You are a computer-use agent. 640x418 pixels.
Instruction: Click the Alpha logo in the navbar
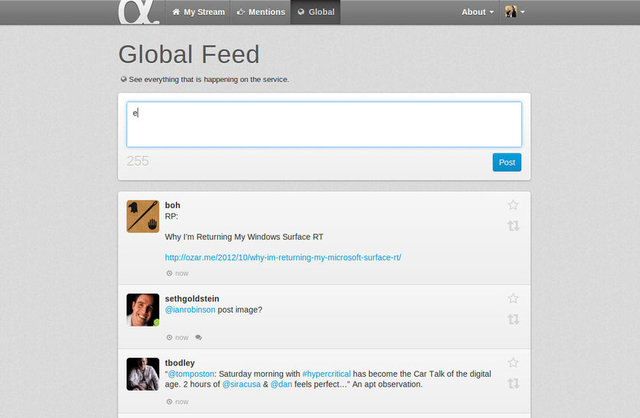click(133, 12)
